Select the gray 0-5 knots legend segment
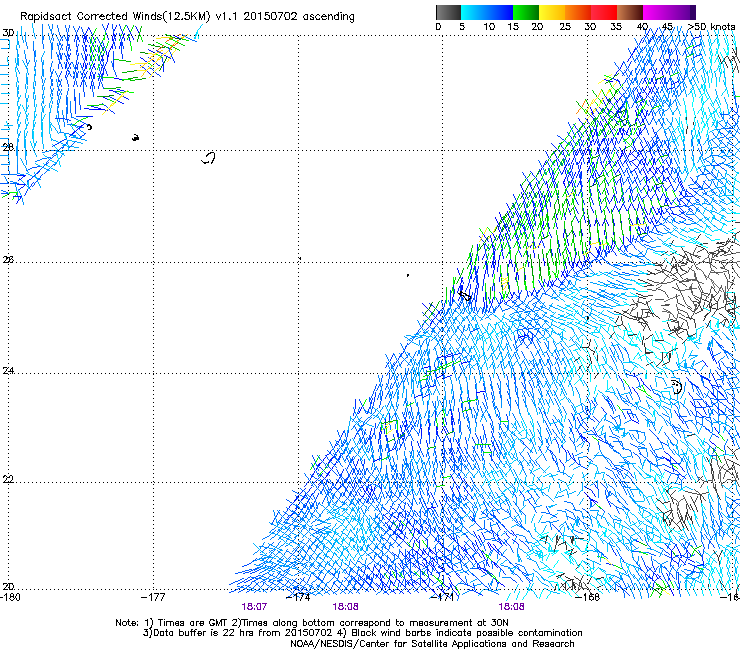Image resolution: width=740 pixels, height=650 pixels. (x=448, y=12)
